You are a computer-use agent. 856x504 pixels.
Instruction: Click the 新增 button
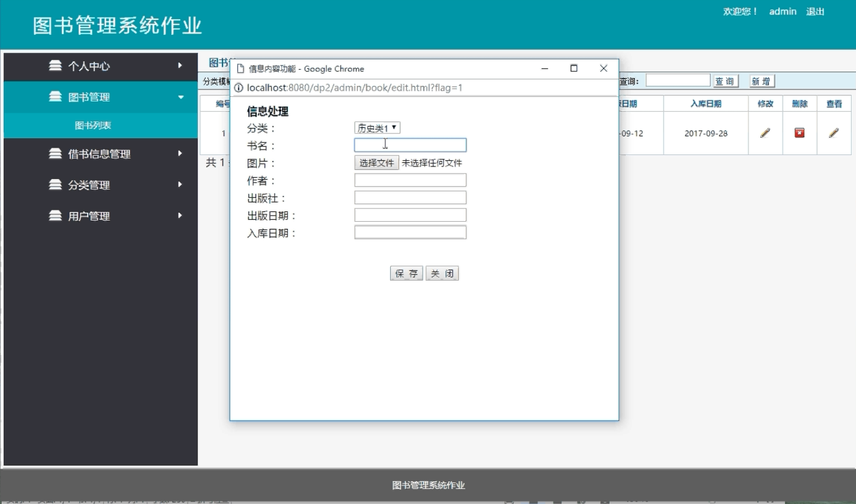click(762, 81)
